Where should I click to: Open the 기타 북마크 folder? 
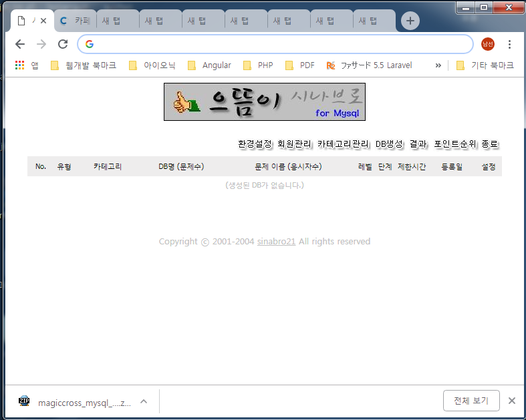click(x=485, y=65)
